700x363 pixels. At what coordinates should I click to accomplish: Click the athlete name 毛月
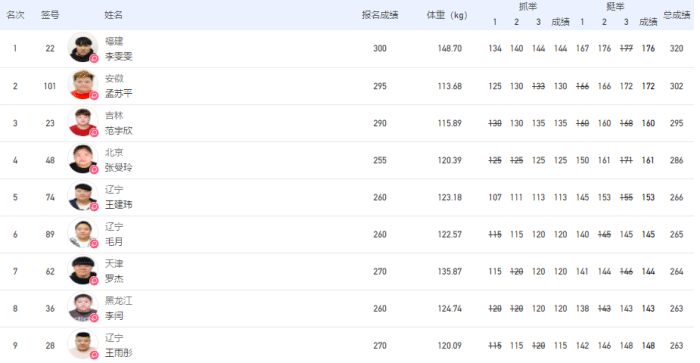coord(114,242)
